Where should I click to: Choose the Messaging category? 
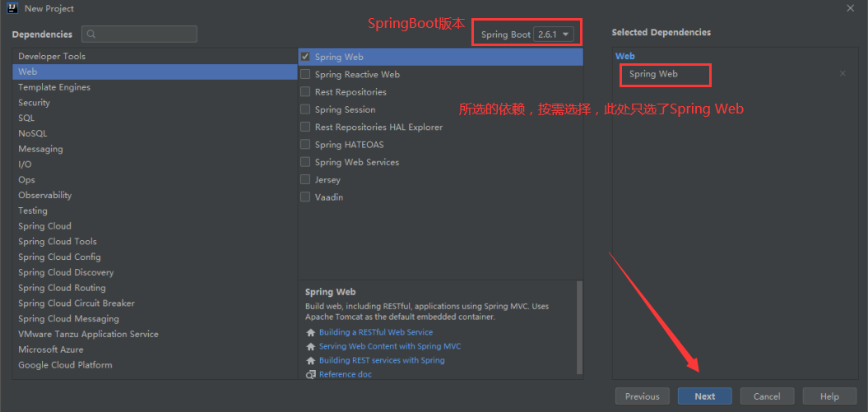point(155,150)
